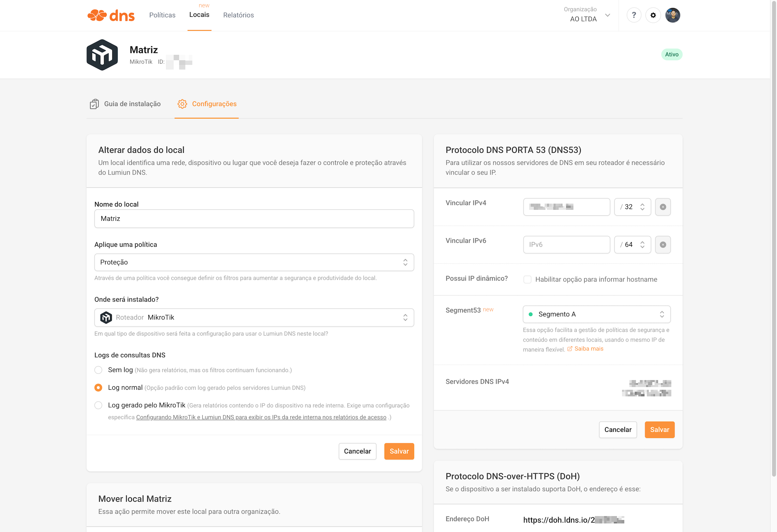The height and width of the screenshot is (532, 777).
Task: Click the MikroTik icon in install dropdown
Action: [106, 317]
